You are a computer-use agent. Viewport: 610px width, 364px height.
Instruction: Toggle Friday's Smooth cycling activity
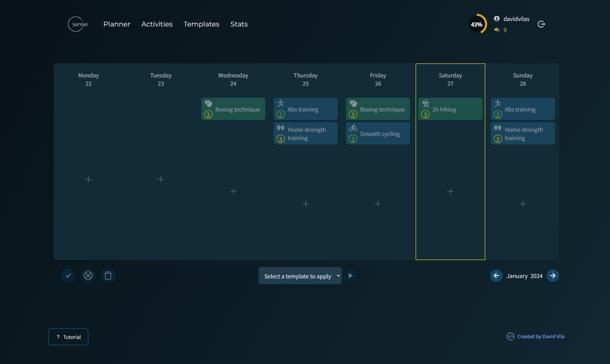coord(378,133)
